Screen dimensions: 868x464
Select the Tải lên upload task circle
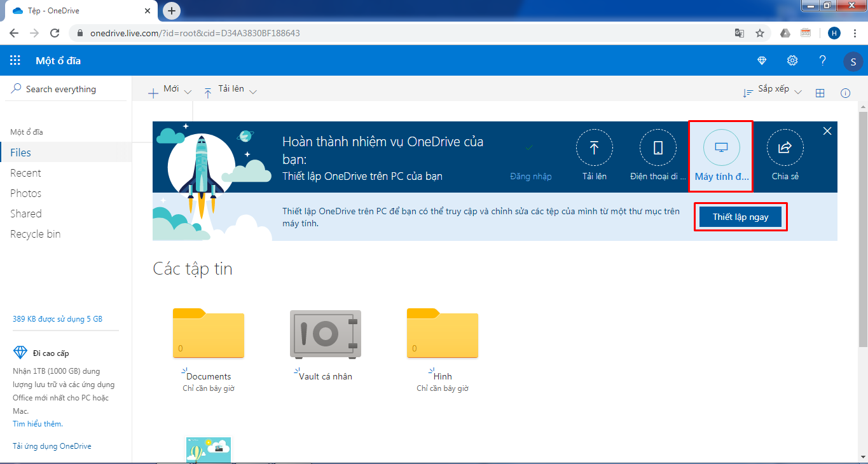[594, 147]
